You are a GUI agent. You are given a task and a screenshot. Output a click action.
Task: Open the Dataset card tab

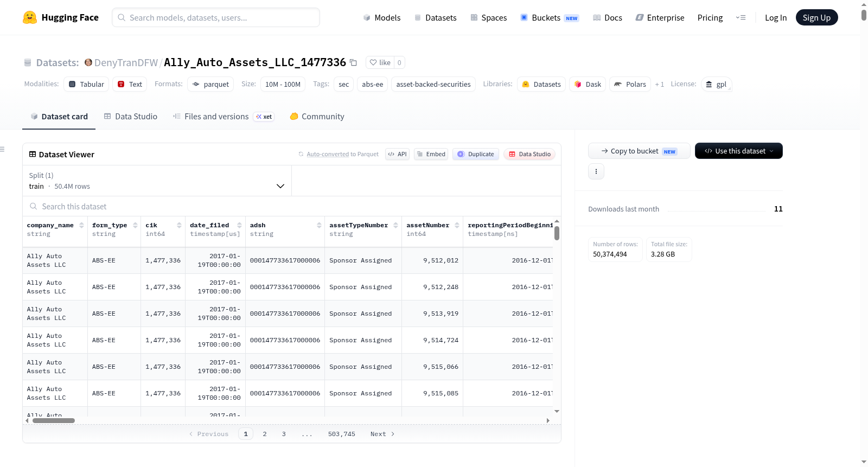(59, 116)
